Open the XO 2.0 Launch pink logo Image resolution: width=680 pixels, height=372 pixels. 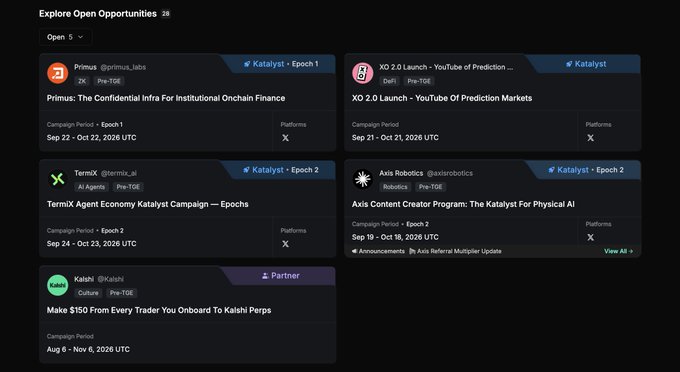[x=363, y=73]
